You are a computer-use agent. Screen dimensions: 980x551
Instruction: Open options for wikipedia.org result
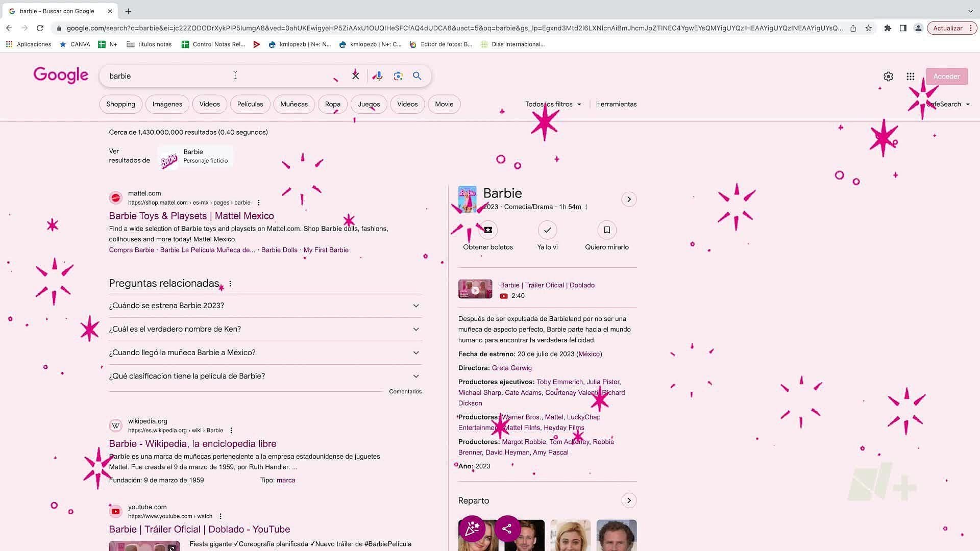click(231, 431)
